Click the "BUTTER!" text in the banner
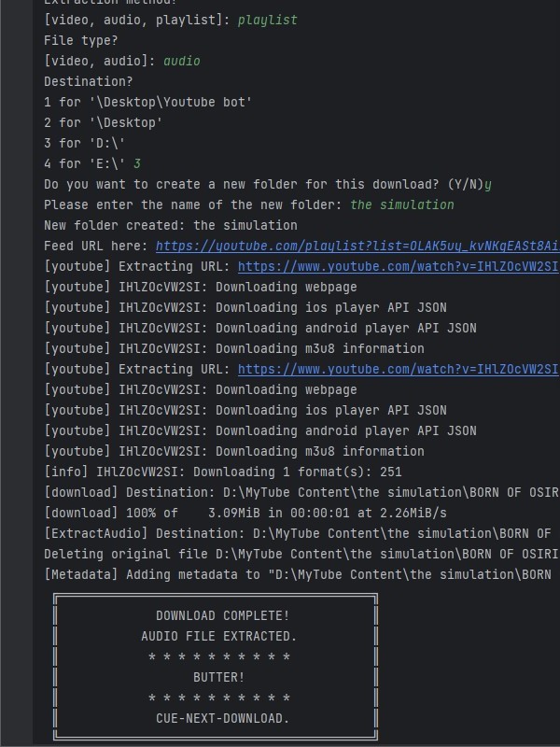Viewport: 560px width, 747px height. (218, 677)
